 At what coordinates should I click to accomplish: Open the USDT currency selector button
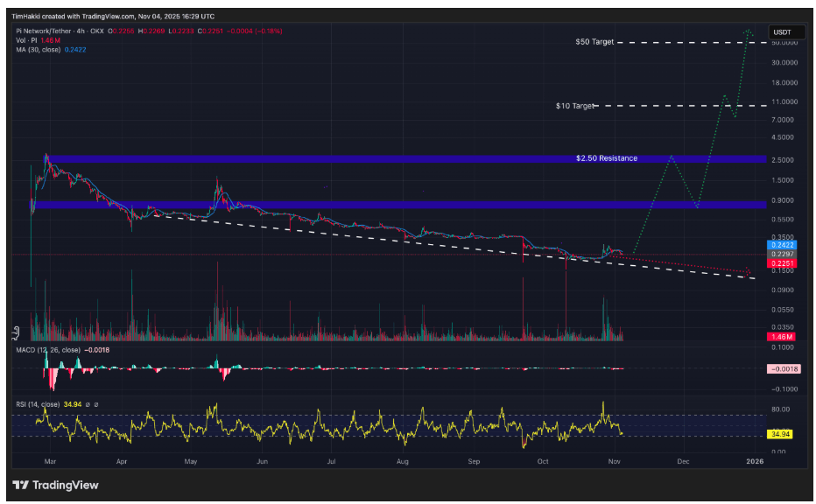point(786,31)
